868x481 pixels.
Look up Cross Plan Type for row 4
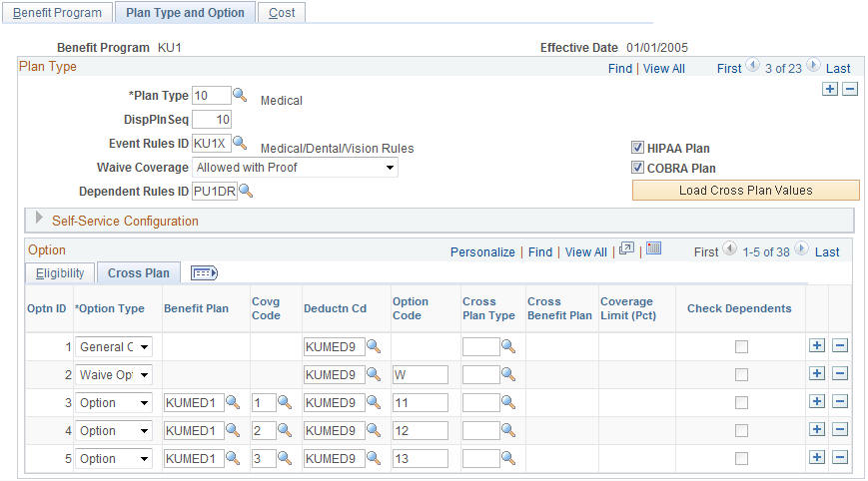click(x=508, y=430)
